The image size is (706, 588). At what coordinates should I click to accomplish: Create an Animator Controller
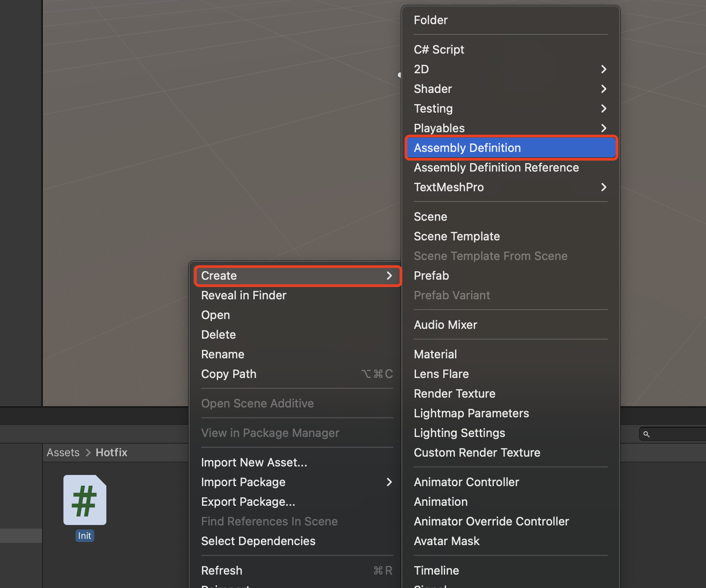click(511, 482)
